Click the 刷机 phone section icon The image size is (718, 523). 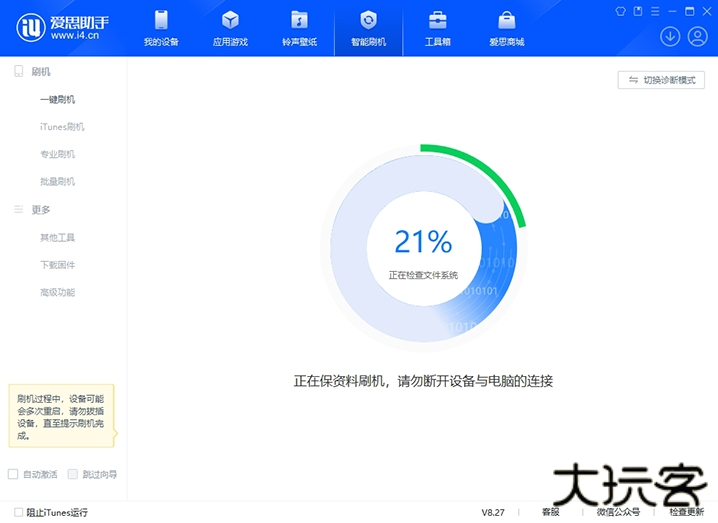pyautogui.click(x=19, y=71)
